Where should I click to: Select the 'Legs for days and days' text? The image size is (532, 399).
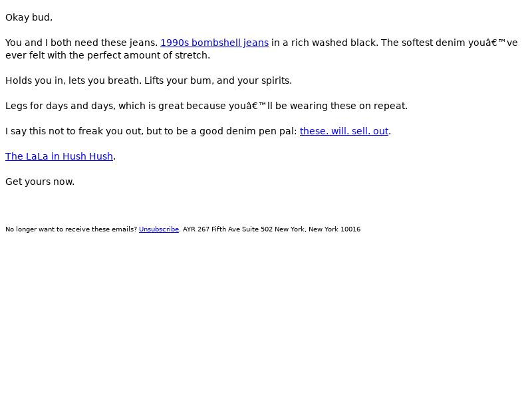pos(61,106)
